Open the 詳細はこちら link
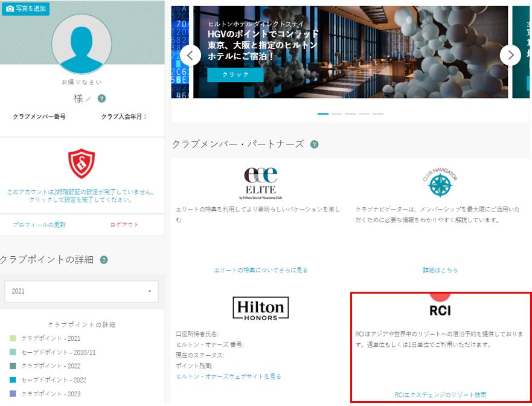This screenshot has height=406, width=532. coord(440,270)
